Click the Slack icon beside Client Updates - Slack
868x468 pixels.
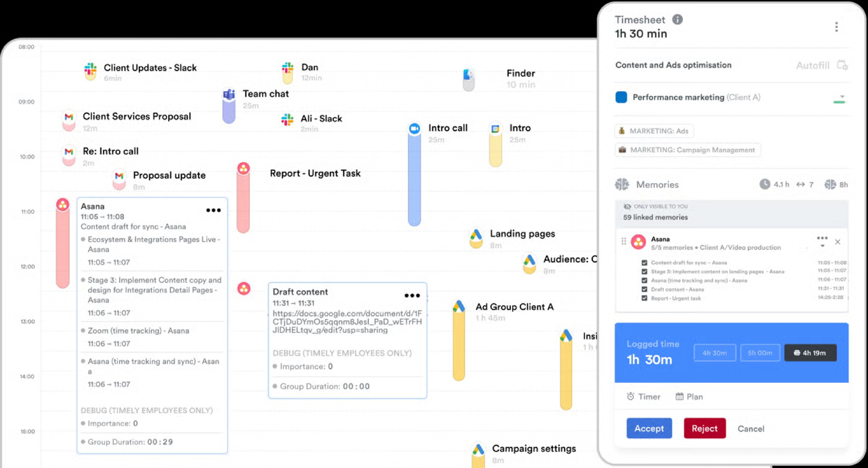(x=90, y=69)
